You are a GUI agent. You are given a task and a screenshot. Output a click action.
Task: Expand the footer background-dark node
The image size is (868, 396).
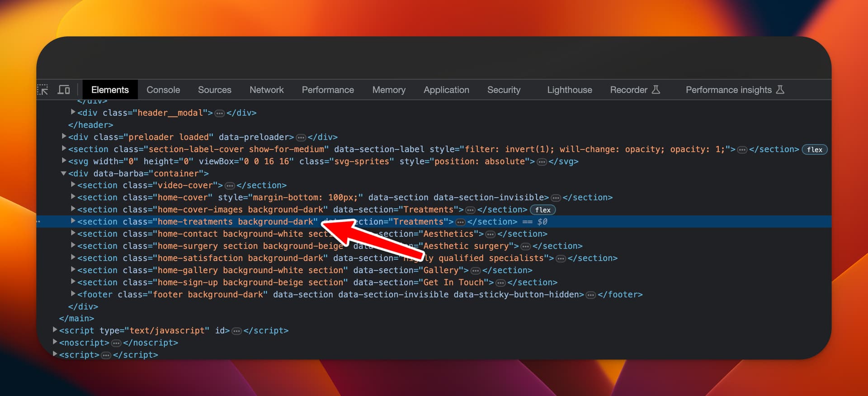coord(73,294)
